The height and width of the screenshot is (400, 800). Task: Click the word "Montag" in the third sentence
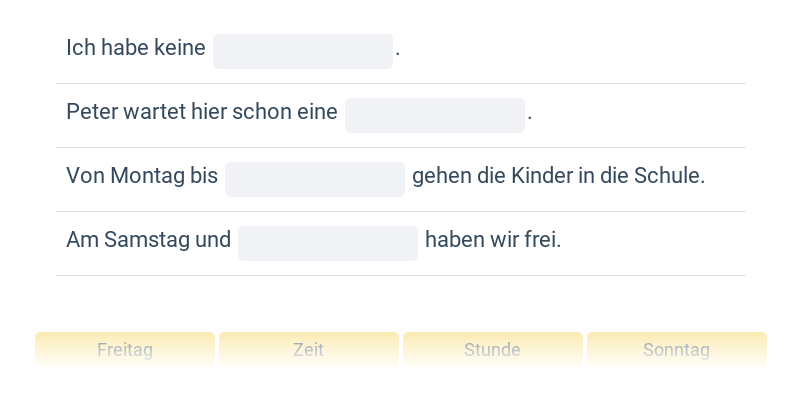(x=148, y=176)
